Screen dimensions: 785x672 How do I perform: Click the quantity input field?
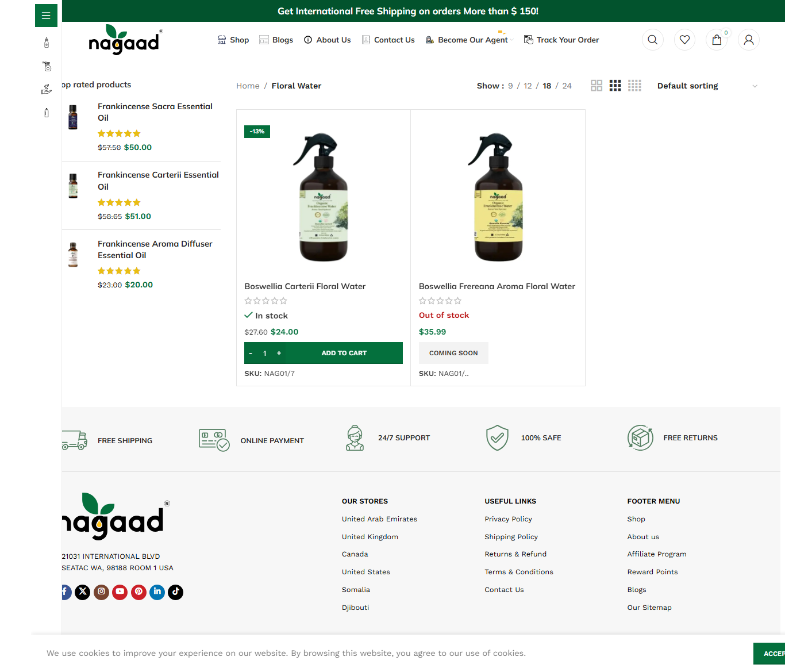tap(265, 353)
